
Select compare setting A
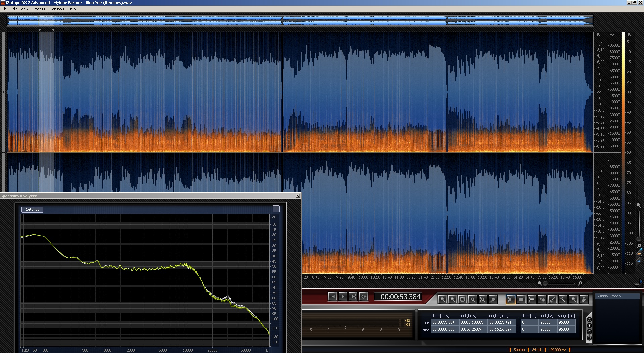(589, 320)
